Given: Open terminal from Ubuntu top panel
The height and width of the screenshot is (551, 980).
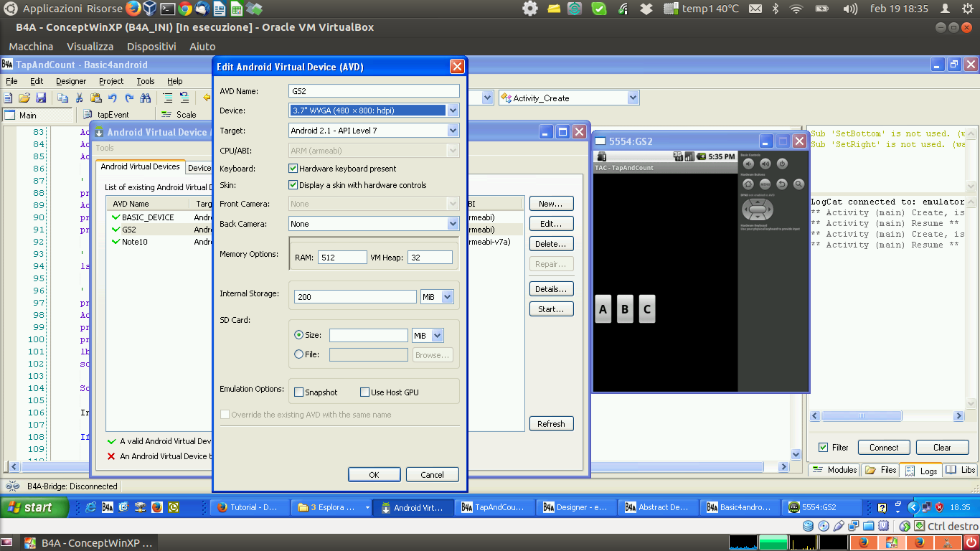Looking at the screenshot, I should (167, 9).
